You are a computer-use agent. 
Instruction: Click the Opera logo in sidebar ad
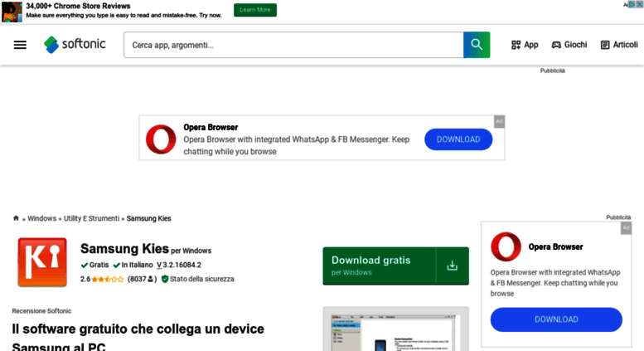506,246
